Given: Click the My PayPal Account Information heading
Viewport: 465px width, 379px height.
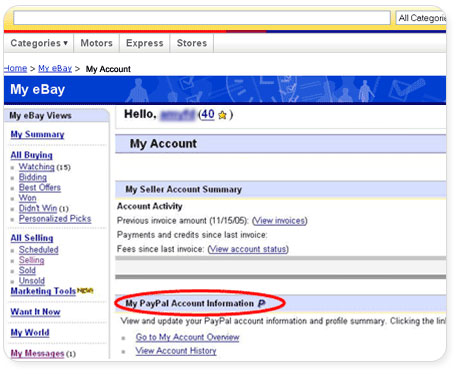Looking at the screenshot, I should pyautogui.click(x=190, y=303).
